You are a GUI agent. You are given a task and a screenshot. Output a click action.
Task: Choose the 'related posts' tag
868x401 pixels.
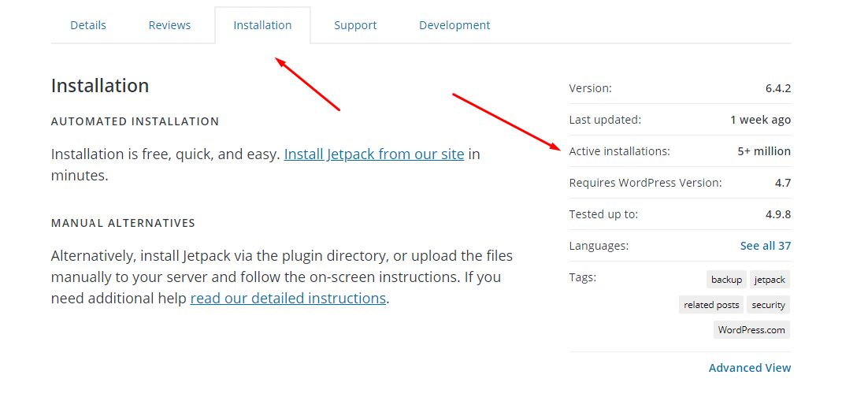pyautogui.click(x=711, y=305)
